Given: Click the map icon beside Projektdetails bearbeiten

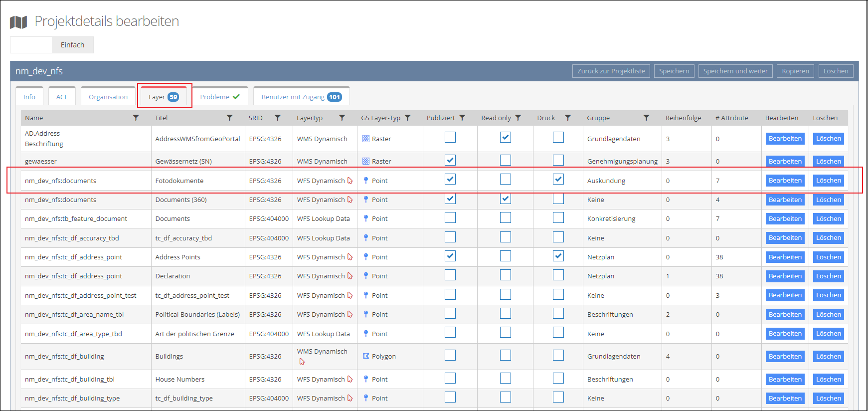Looking at the screenshot, I should pyautogui.click(x=18, y=22).
